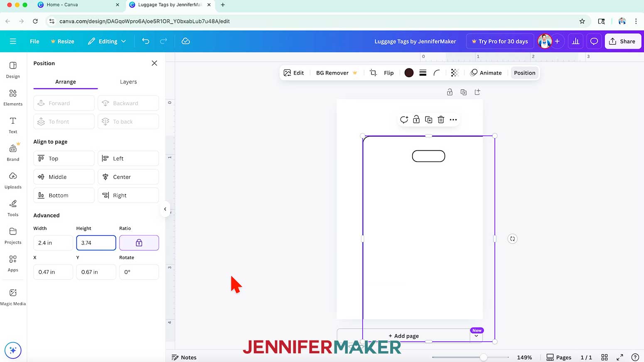Open the corner rounding option
Viewport: 644px width, 362px height.
(x=437, y=73)
